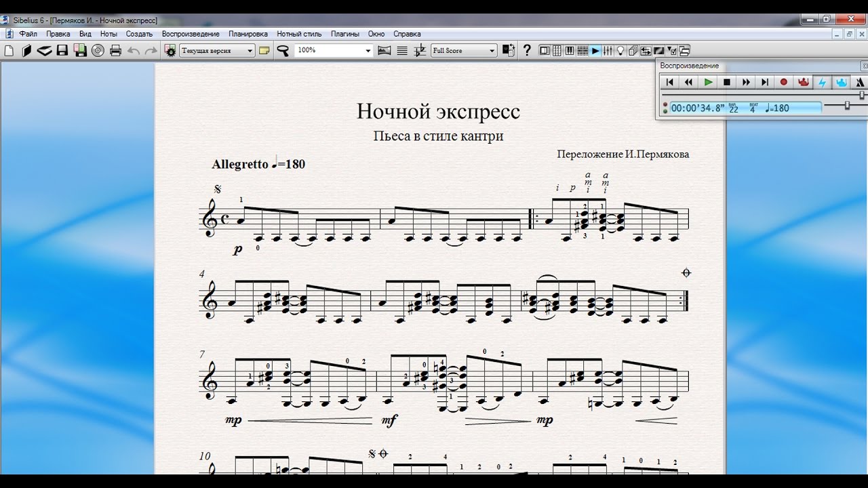Click the red Live Tempo conductor icon

pos(804,82)
